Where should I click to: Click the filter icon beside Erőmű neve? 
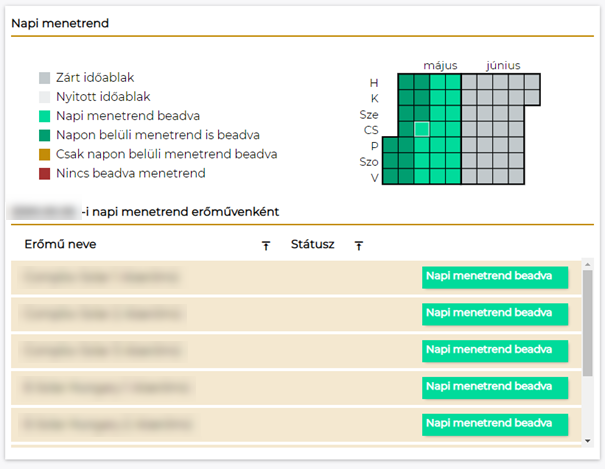pyautogui.click(x=266, y=245)
